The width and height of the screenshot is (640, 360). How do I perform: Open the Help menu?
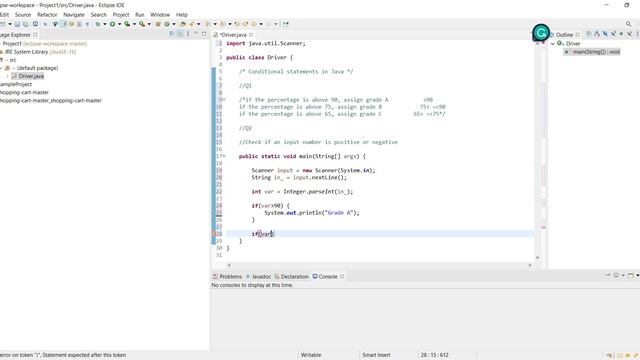[x=182, y=15]
